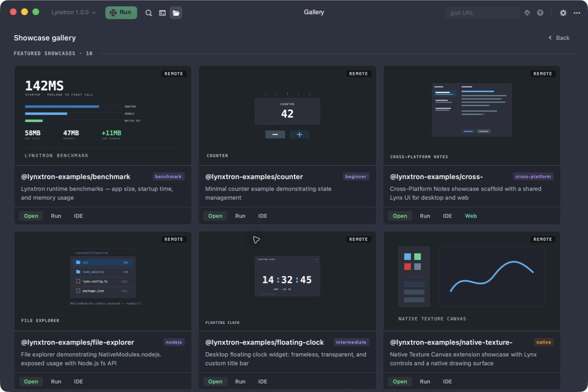Click REMOTE badge on benchmark card
Screen dimensions: 588x392
(x=174, y=74)
